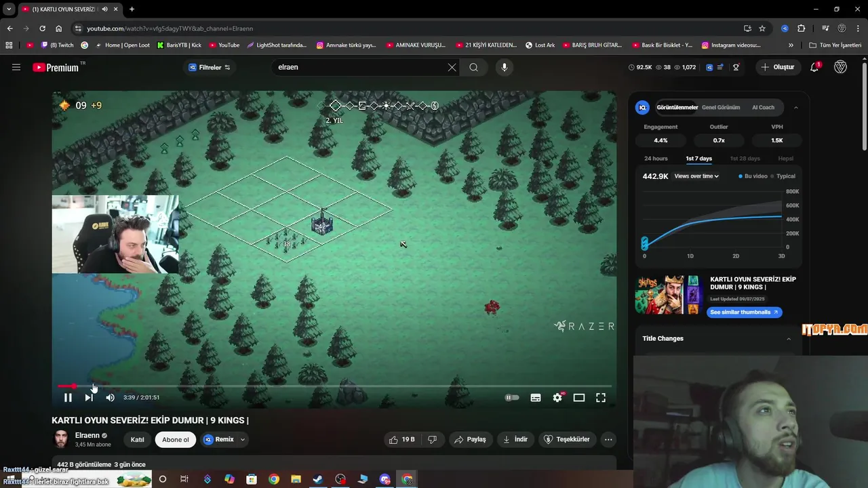Open the YouTube hamburger guide menu
Screen dimensions: 868x488
(16, 67)
